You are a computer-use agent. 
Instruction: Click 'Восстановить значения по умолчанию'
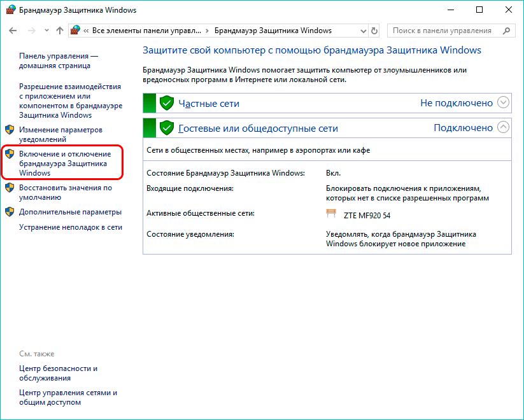66,192
